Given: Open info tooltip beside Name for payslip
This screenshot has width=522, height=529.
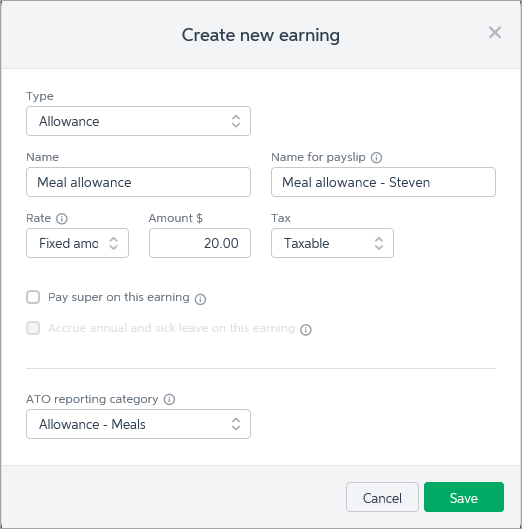Looking at the screenshot, I should tap(376, 158).
